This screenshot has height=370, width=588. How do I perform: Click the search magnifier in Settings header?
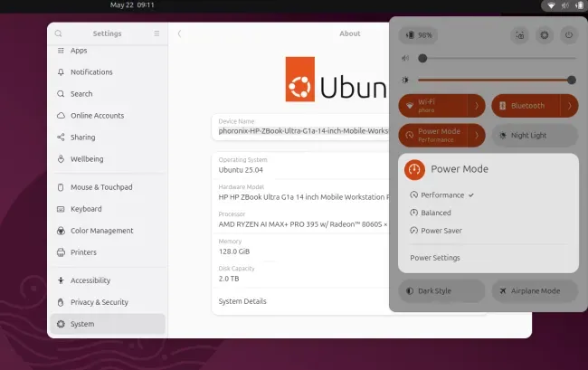click(x=59, y=33)
